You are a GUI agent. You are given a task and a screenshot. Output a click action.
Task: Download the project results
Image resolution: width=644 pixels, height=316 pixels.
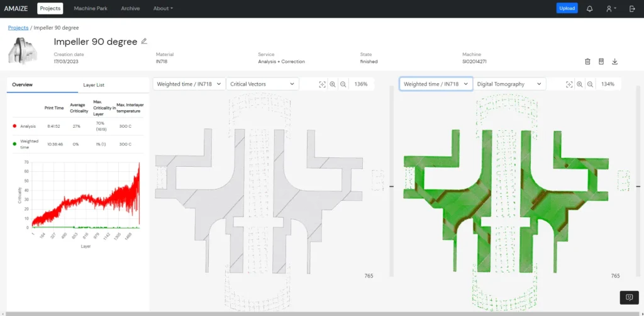614,61
